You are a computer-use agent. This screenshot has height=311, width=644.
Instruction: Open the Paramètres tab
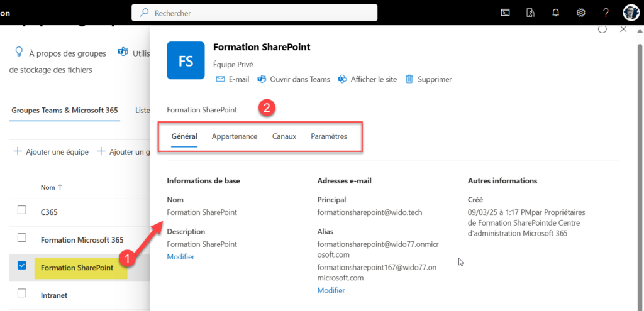tap(328, 136)
